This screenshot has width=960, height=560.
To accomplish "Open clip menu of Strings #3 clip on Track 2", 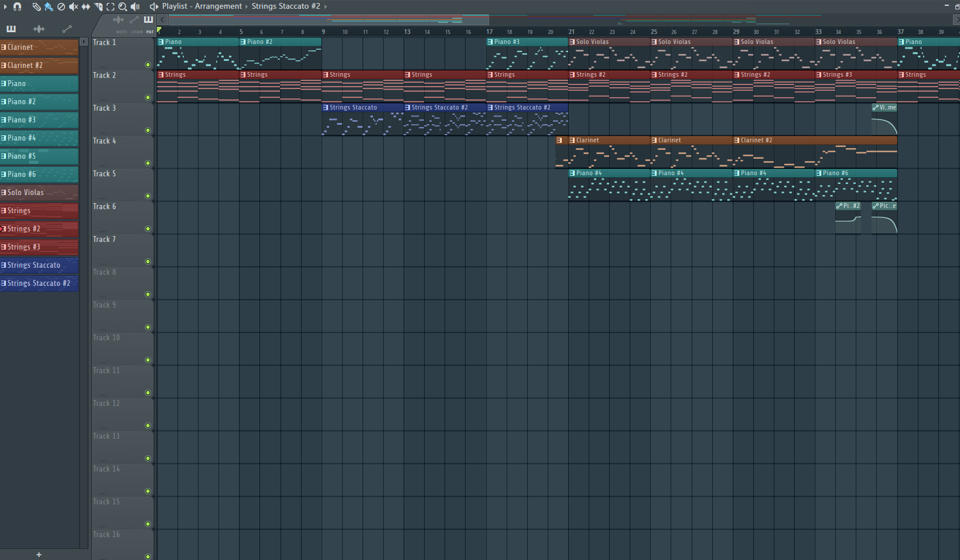I will pyautogui.click(x=819, y=75).
